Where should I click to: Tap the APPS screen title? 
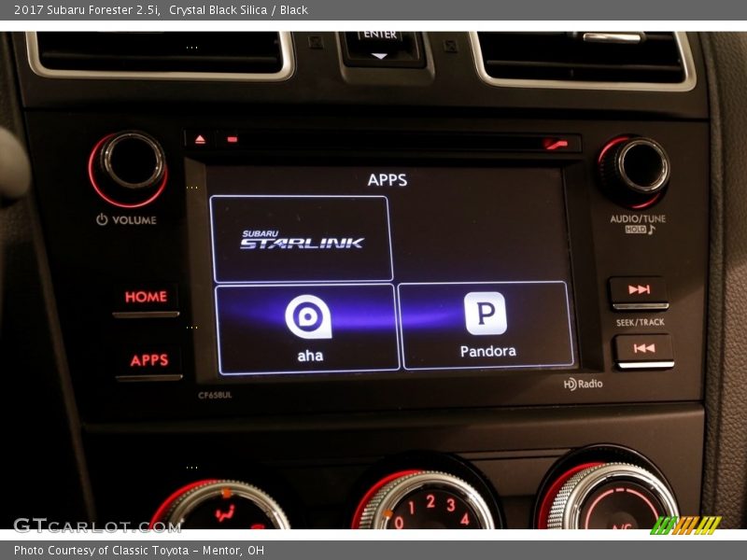pos(388,180)
